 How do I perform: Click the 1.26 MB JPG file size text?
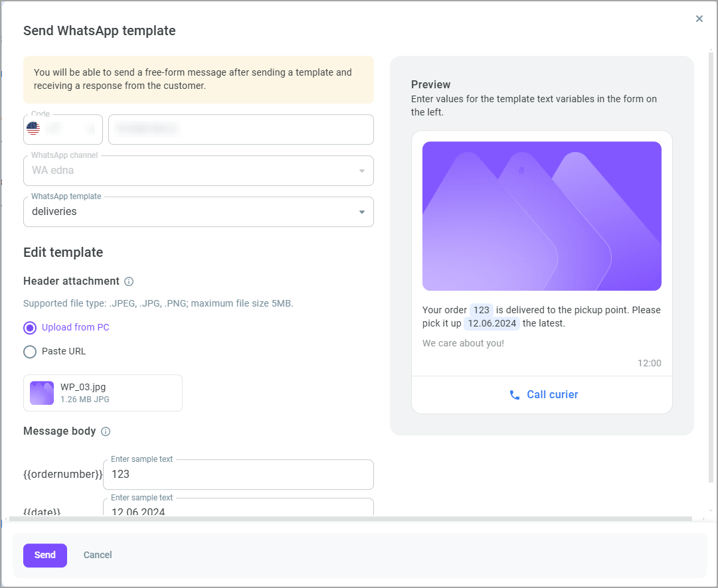85,400
